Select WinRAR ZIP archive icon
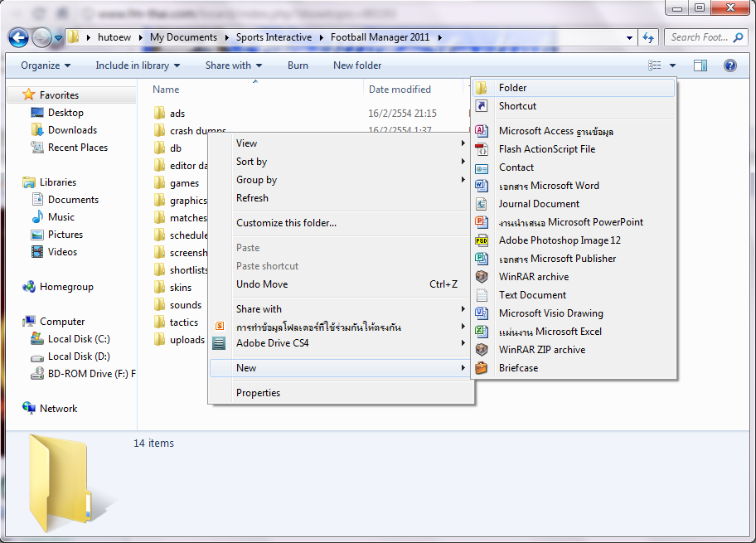Viewport: 756px width, 543px height. point(481,350)
